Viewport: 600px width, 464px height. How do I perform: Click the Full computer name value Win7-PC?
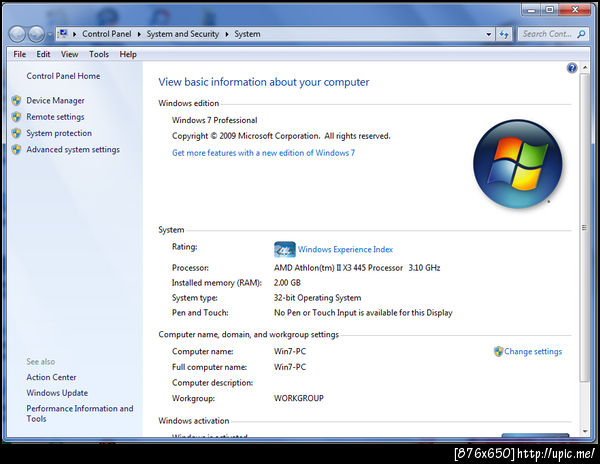[290, 367]
